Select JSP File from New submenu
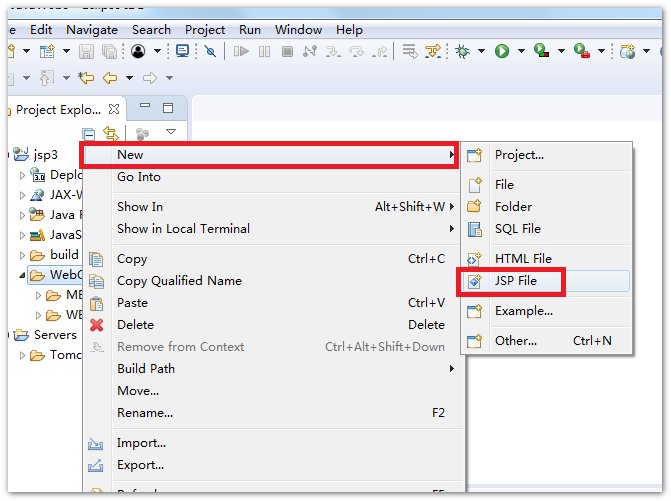Image resolution: width=671 pixels, height=501 pixels. (516, 281)
